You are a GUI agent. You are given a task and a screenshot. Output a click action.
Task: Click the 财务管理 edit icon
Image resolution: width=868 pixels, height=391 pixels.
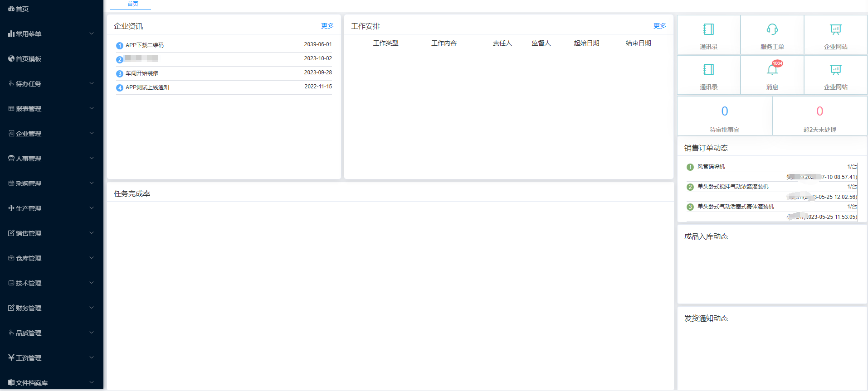[x=11, y=308]
